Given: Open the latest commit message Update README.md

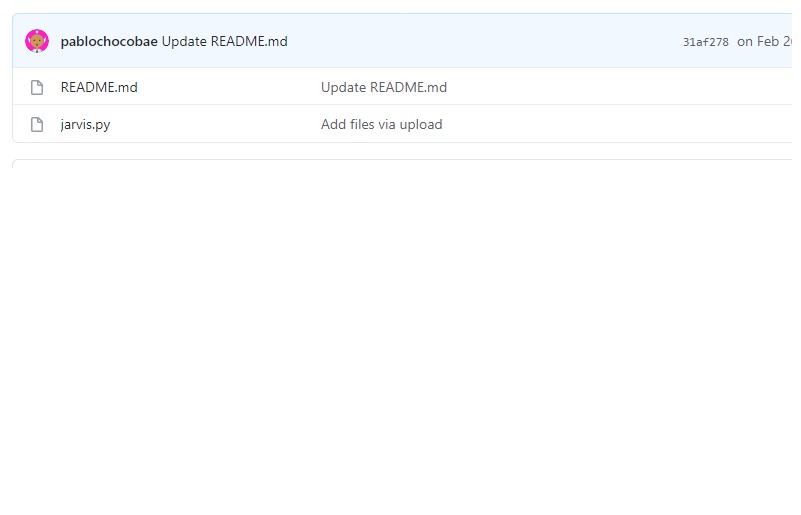Looking at the screenshot, I should tap(225, 41).
